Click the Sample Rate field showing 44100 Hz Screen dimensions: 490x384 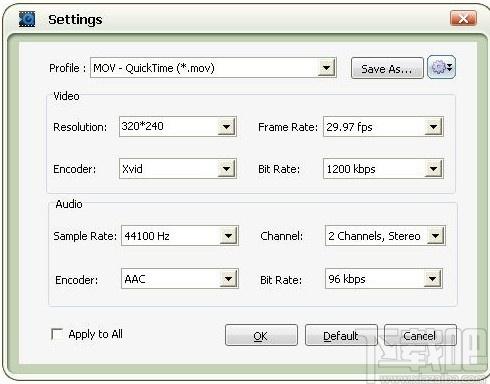click(x=180, y=236)
